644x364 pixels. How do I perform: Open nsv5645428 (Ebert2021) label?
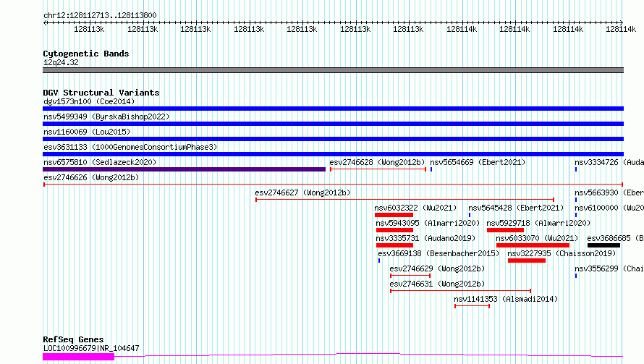(x=516, y=208)
